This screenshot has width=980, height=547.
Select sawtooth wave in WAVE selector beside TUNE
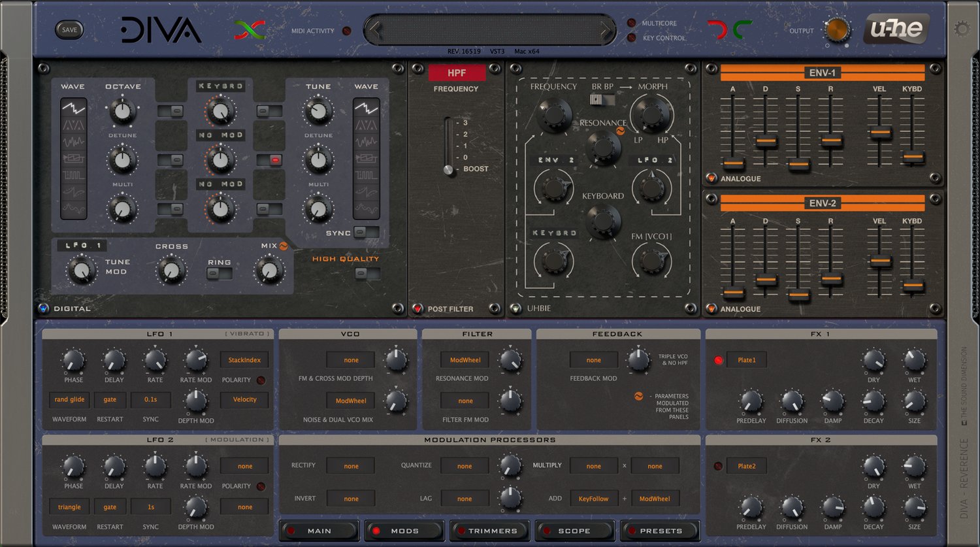[366, 107]
